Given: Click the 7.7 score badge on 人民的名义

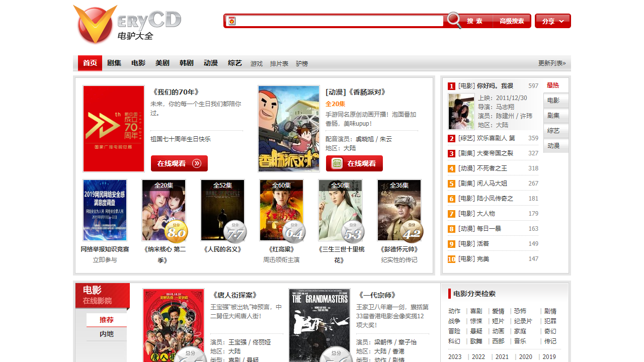Looking at the screenshot, I should (235, 232).
